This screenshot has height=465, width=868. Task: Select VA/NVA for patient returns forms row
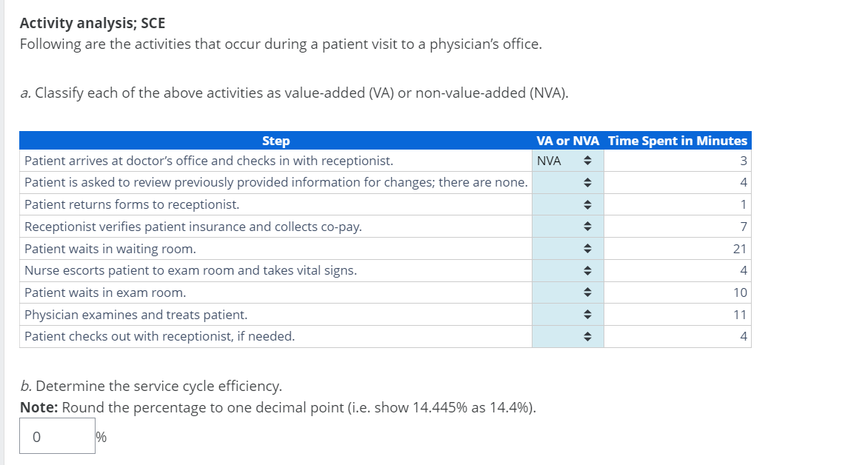(x=567, y=204)
